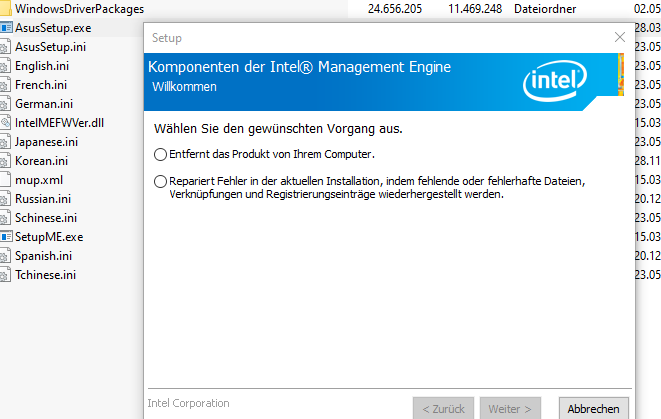Click the Intel Corporation footer label
The height and width of the screenshot is (419, 661).
(x=188, y=403)
